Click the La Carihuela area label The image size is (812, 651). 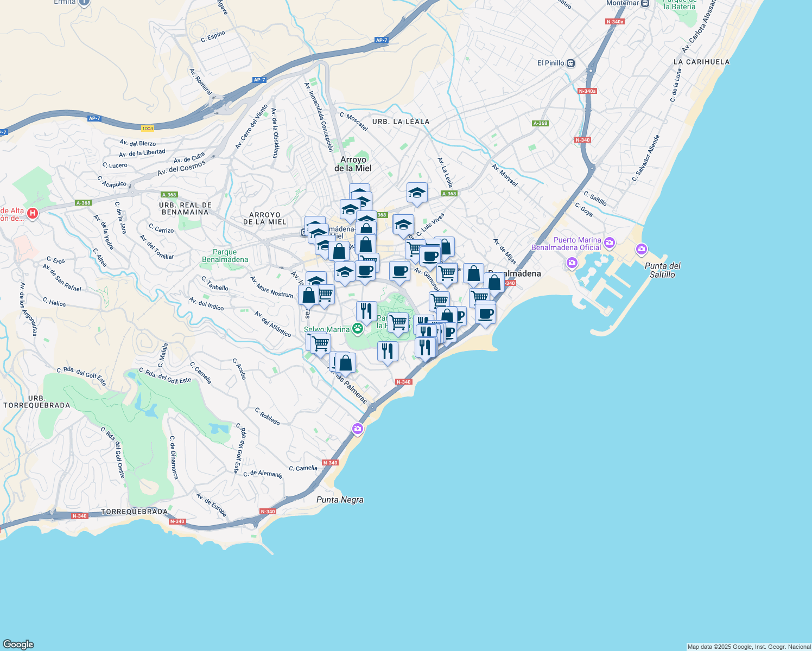[x=701, y=62]
